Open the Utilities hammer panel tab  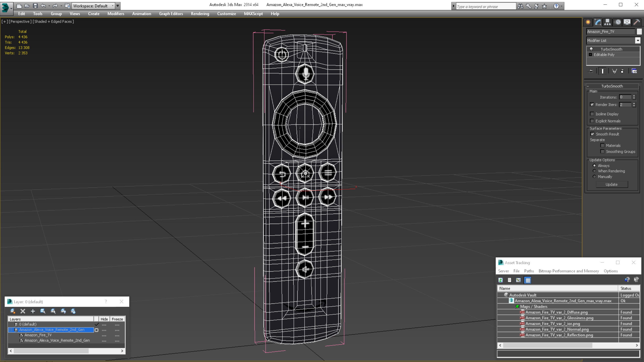[637, 22]
